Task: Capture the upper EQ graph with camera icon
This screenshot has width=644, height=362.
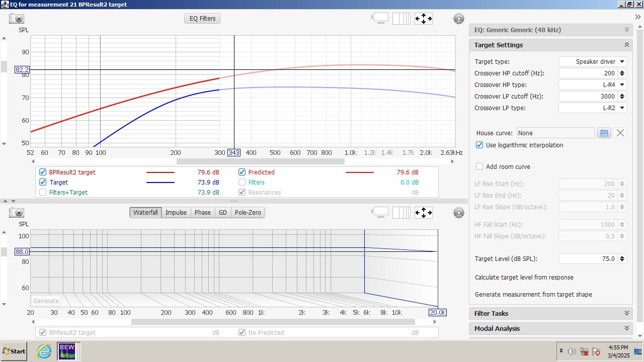Action: tap(17, 19)
